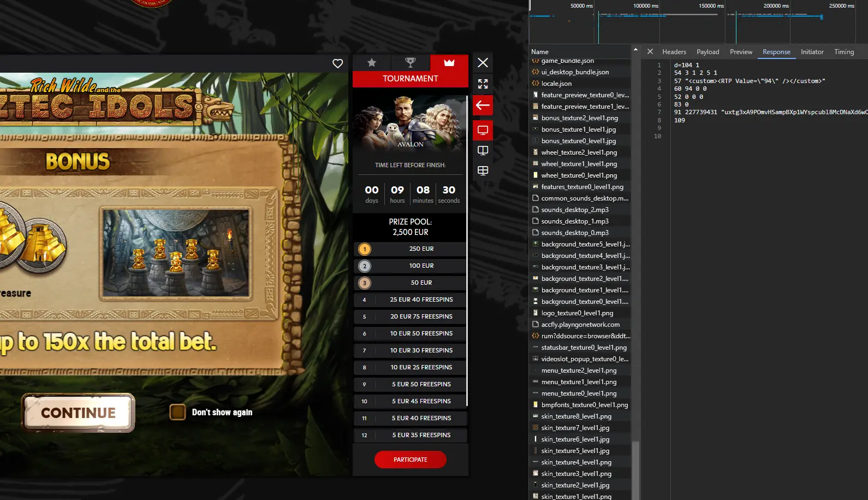Close the game with the X icon

(483, 63)
